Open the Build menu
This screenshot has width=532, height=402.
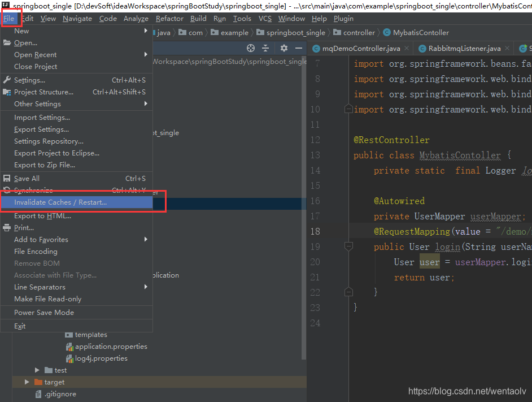pyautogui.click(x=198, y=19)
